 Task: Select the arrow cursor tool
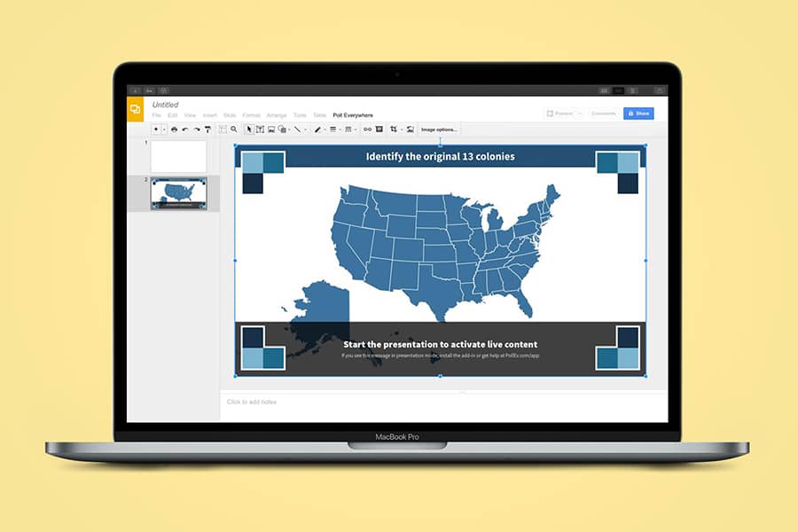coord(249,129)
